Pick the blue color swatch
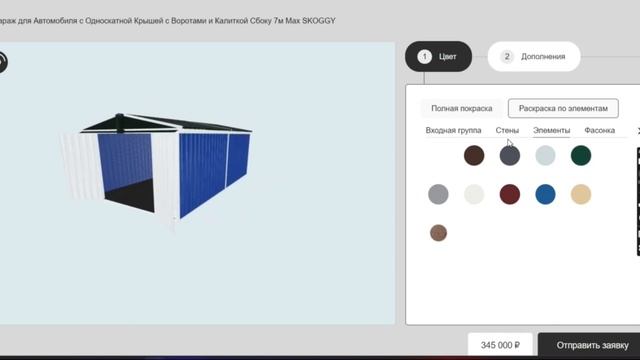This screenshot has height=360, width=640. [x=545, y=194]
